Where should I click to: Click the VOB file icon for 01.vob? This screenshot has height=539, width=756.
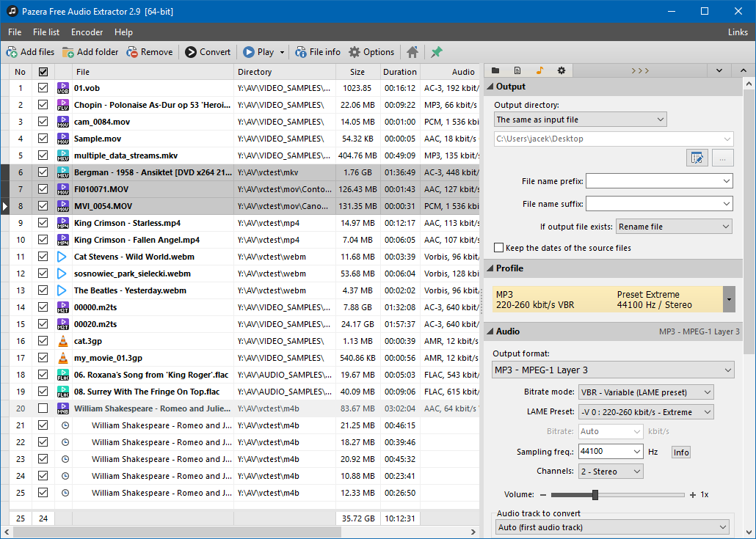(x=63, y=88)
